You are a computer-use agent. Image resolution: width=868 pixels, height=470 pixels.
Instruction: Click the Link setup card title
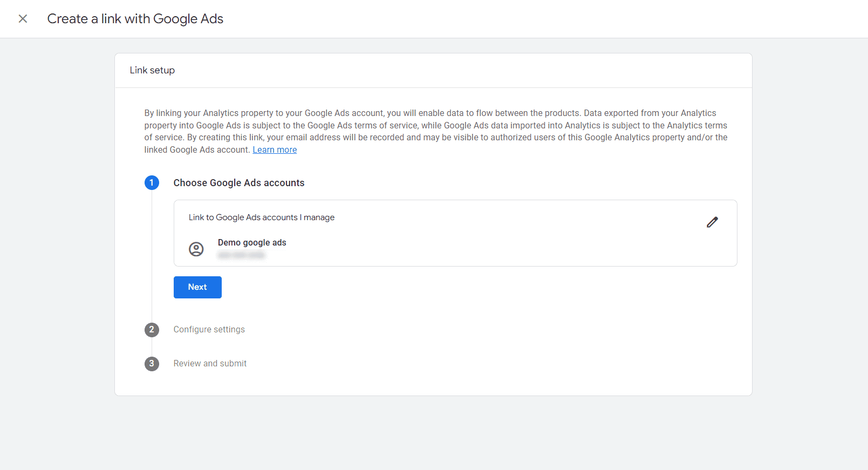pos(152,70)
